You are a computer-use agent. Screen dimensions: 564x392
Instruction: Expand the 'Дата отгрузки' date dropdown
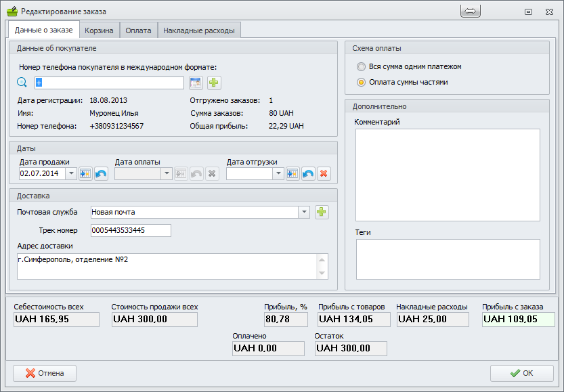(x=278, y=174)
